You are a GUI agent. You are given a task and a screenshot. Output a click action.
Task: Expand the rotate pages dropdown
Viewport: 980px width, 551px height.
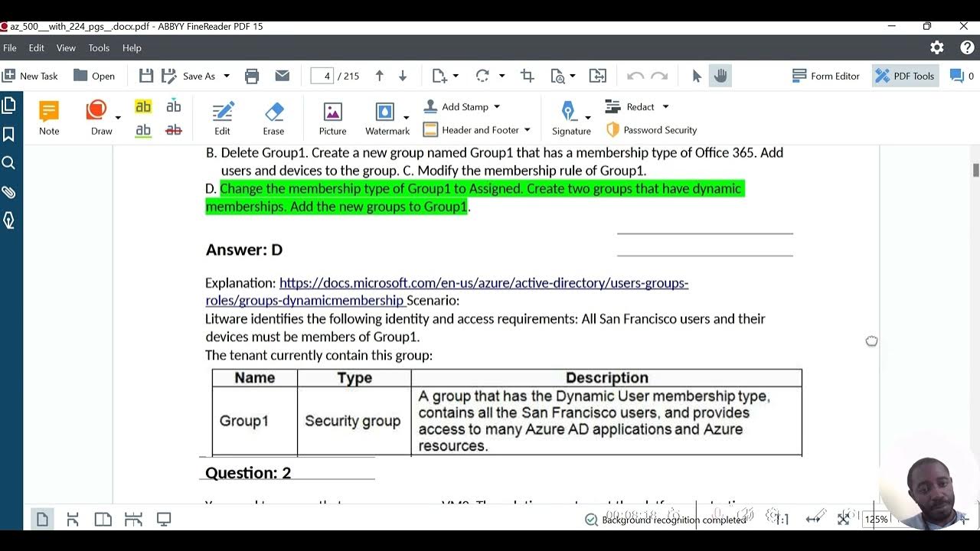pyautogui.click(x=501, y=76)
